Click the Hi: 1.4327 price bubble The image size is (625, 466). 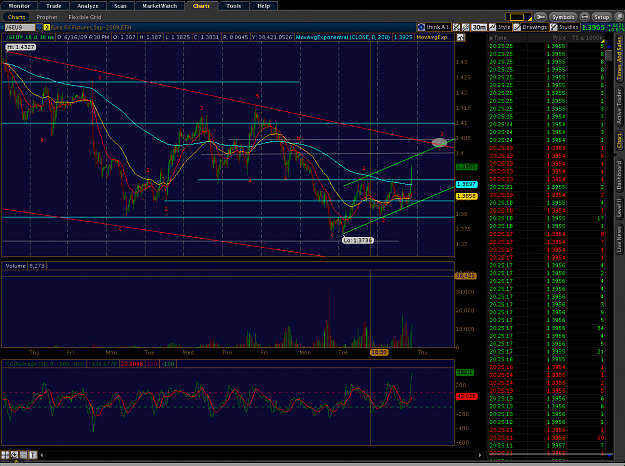point(21,47)
